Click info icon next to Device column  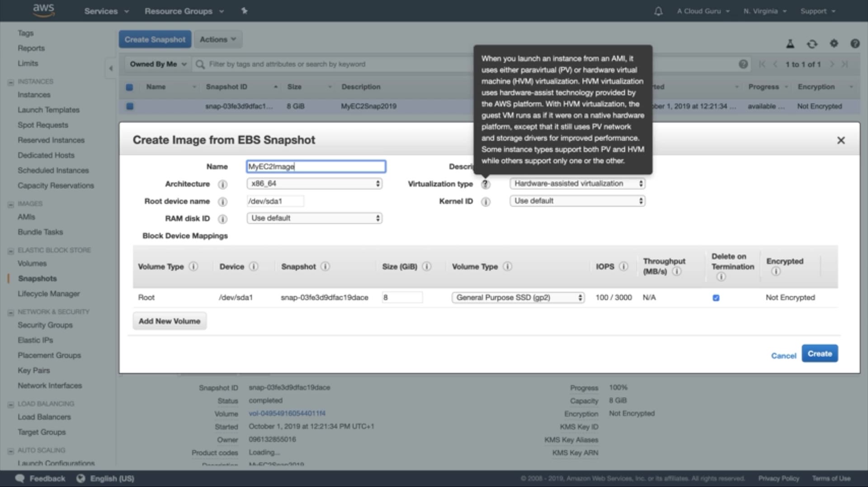(254, 267)
